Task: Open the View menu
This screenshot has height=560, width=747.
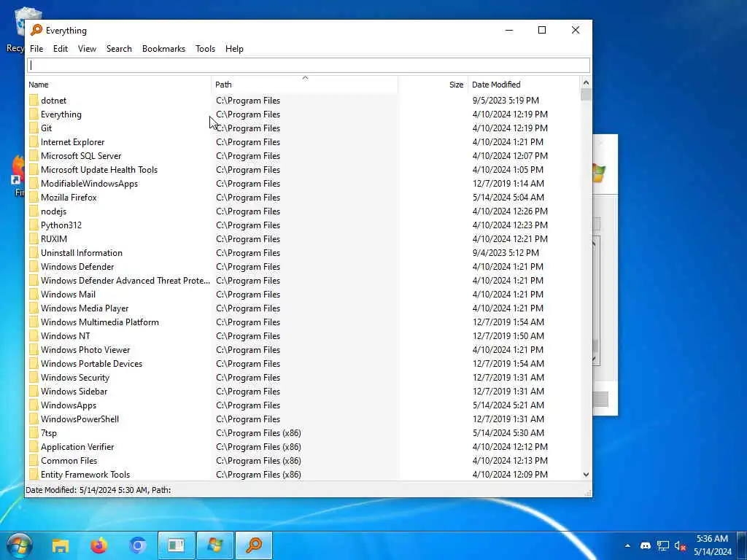Action: point(87,49)
